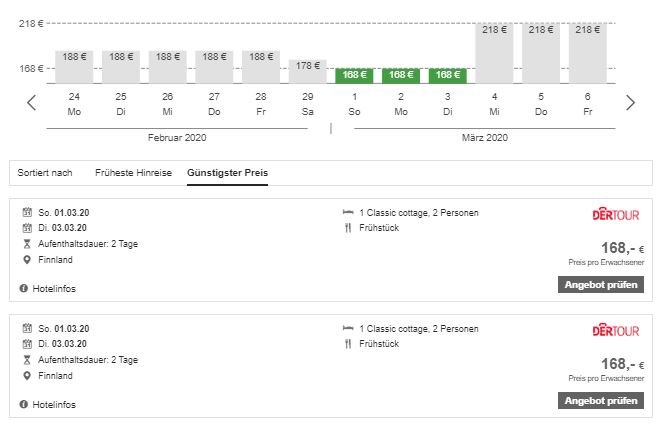The image size is (665, 425).
Task: Click the DERTOUR logo in first offer
Action: (x=616, y=214)
